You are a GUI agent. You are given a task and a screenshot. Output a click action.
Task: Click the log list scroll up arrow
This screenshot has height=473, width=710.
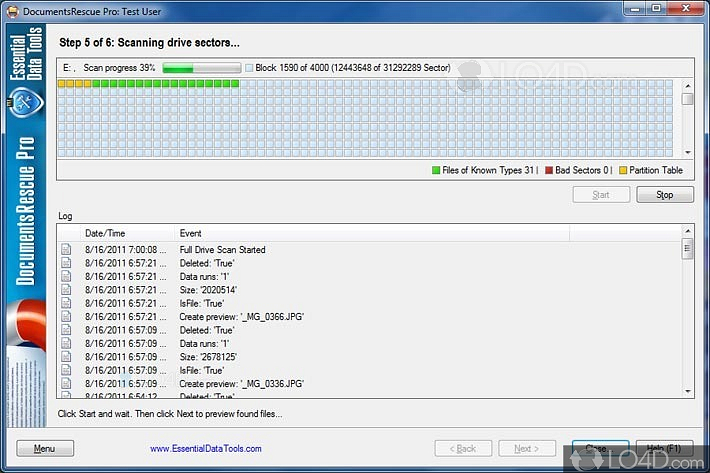tap(688, 231)
